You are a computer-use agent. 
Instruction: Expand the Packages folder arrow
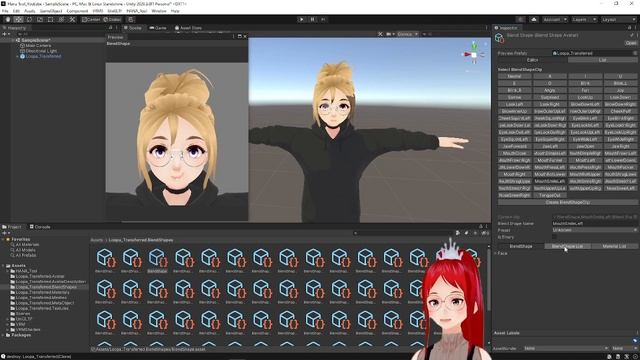(x=3, y=335)
